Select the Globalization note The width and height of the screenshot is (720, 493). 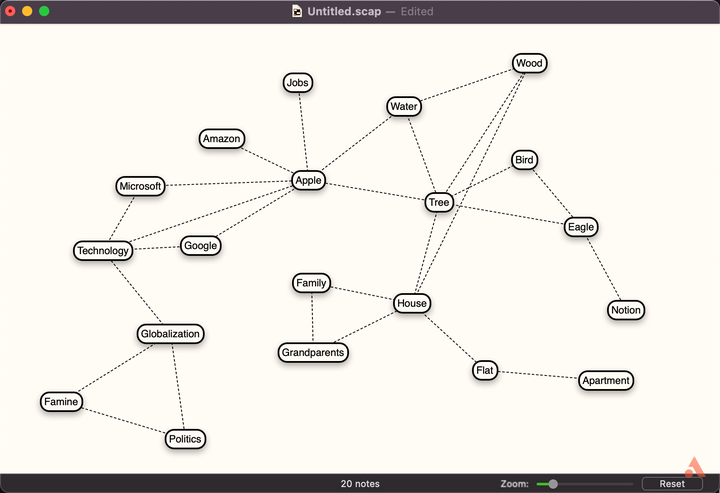coord(170,334)
